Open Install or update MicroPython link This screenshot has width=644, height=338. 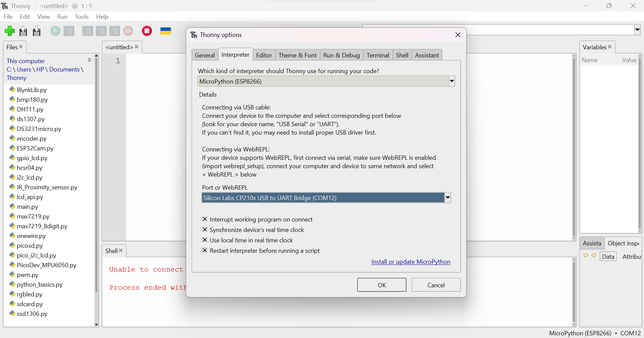411,262
